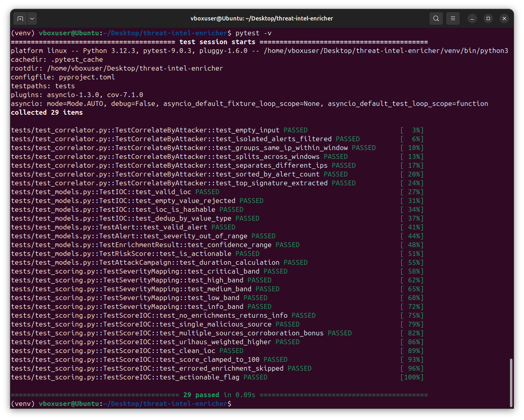
Task: Click the 'plugins: asyncio-1.3.0, cov-7.1.0' line
Action: [x=77, y=95]
